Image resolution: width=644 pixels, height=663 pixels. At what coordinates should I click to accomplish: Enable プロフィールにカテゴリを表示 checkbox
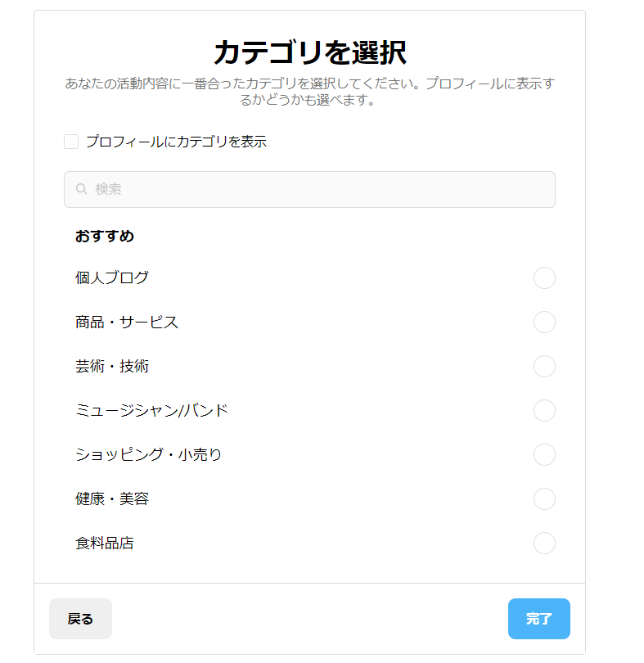[x=71, y=142]
